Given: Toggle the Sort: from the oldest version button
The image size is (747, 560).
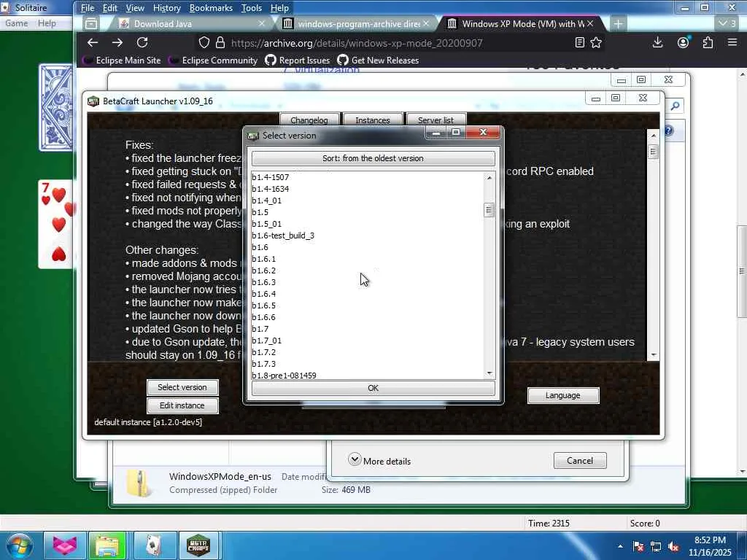Looking at the screenshot, I should pyautogui.click(x=373, y=158).
